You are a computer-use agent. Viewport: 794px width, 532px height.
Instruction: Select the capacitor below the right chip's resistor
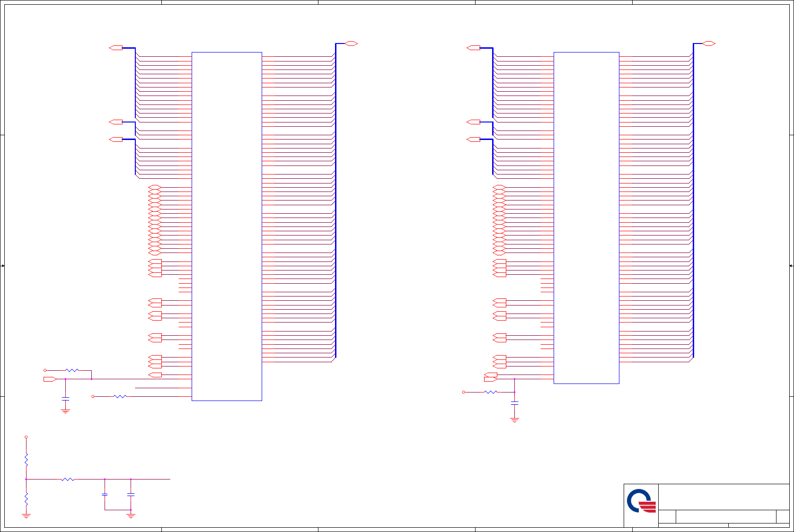514,403
